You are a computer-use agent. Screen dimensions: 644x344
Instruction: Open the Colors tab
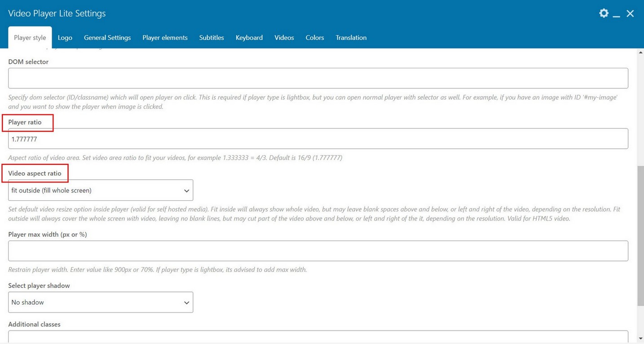click(315, 38)
